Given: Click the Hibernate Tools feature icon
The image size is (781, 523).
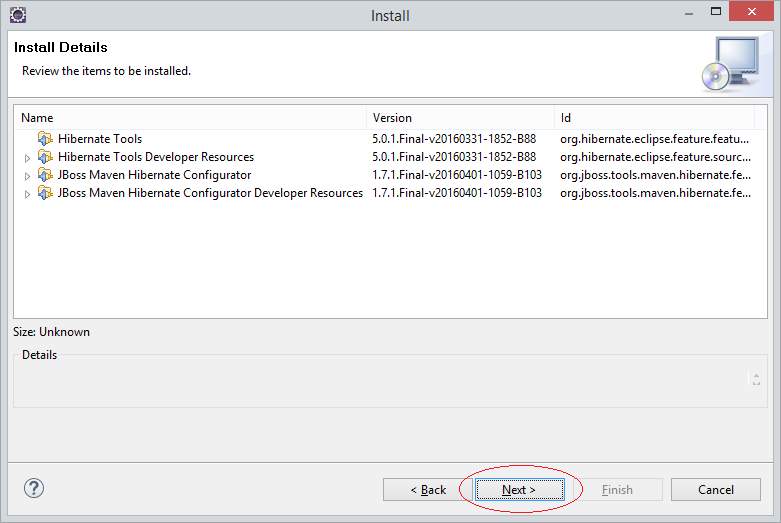Looking at the screenshot, I should [x=45, y=138].
